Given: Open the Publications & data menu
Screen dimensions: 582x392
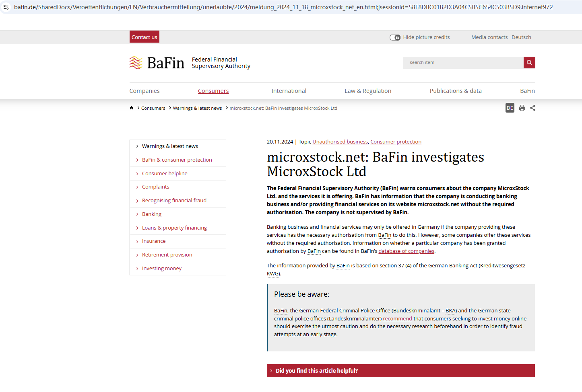Looking at the screenshot, I should click(x=456, y=91).
